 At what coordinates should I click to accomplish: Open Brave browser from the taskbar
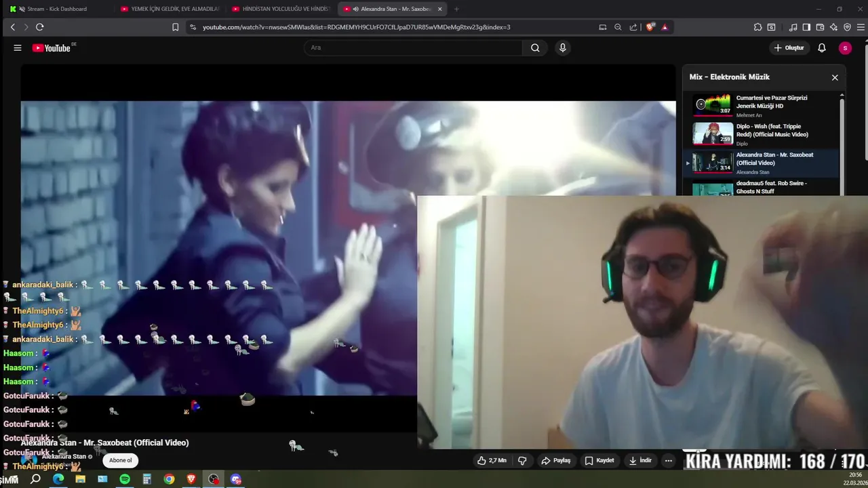point(191,479)
